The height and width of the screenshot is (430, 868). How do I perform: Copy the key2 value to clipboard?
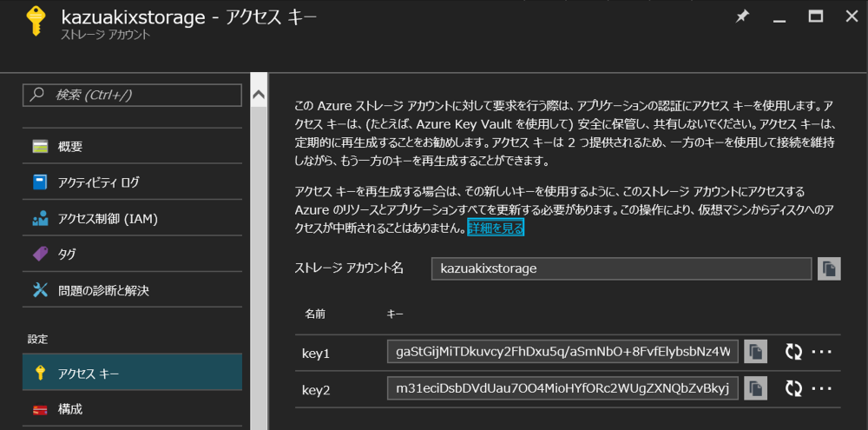[756, 388]
